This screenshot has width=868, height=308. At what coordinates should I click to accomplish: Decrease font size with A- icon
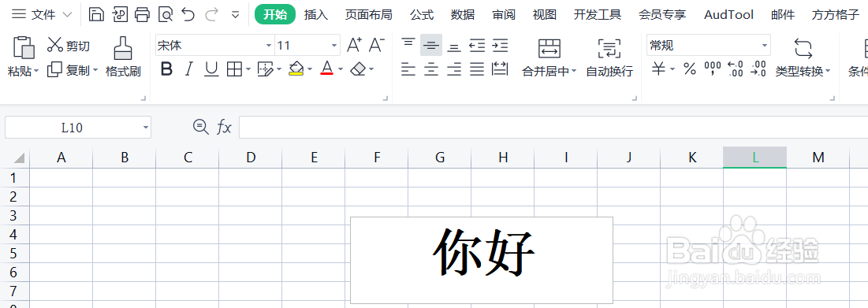point(376,45)
